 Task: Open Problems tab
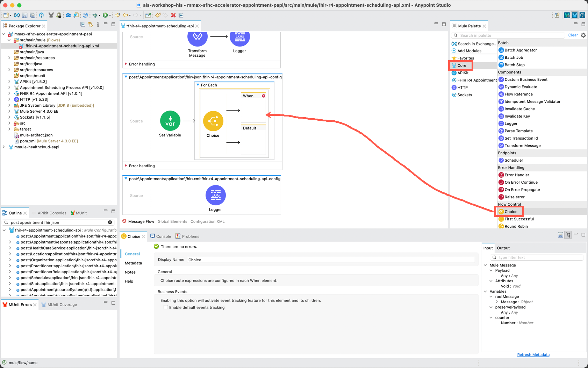[x=187, y=236]
